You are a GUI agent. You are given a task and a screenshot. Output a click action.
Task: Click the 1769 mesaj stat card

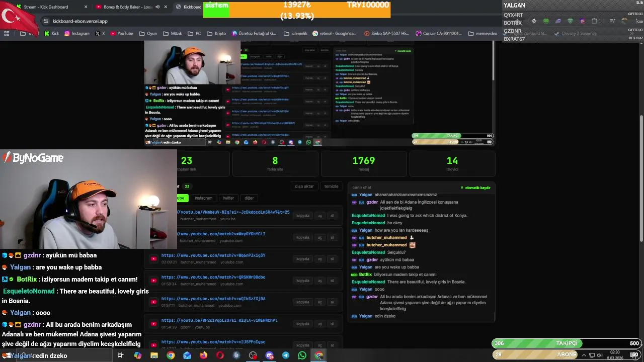click(364, 163)
